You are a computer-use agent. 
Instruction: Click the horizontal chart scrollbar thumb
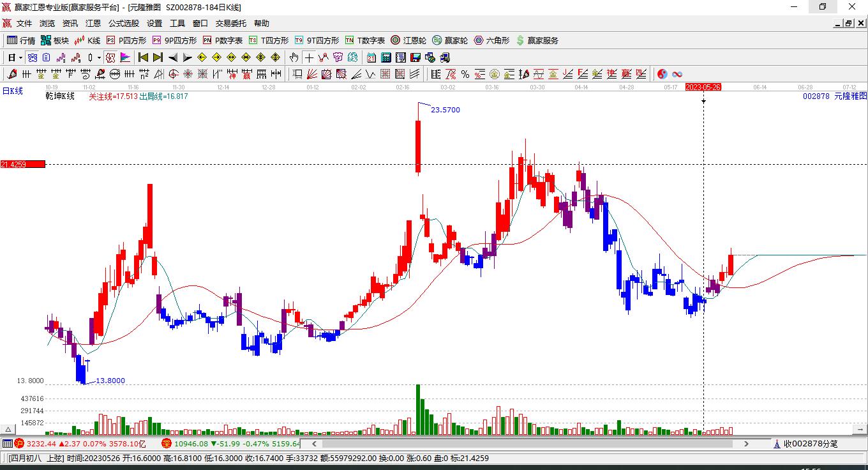point(527,444)
